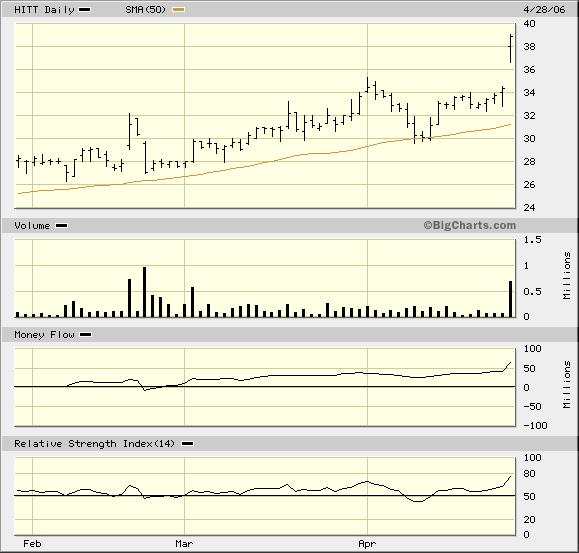This screenshot has width=579, height=553.
Task: Click the HITT Daily black legend marker
Action: 85,10
